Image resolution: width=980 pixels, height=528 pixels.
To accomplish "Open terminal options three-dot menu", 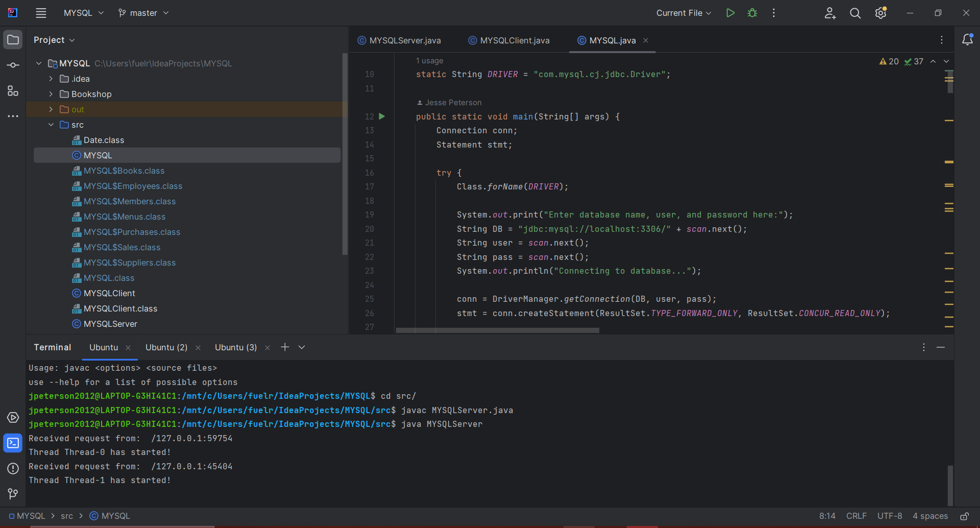I will coord(924,347).
